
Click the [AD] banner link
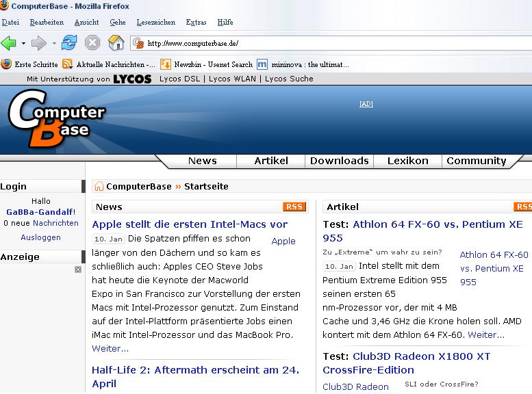click(366, 104)
